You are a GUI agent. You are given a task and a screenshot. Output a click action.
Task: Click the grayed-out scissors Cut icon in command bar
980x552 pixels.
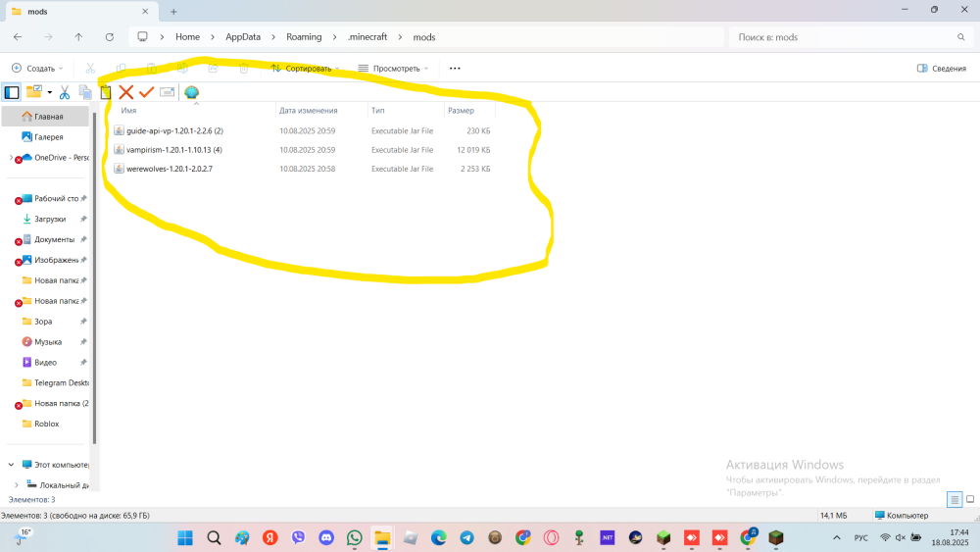[90, 68]
